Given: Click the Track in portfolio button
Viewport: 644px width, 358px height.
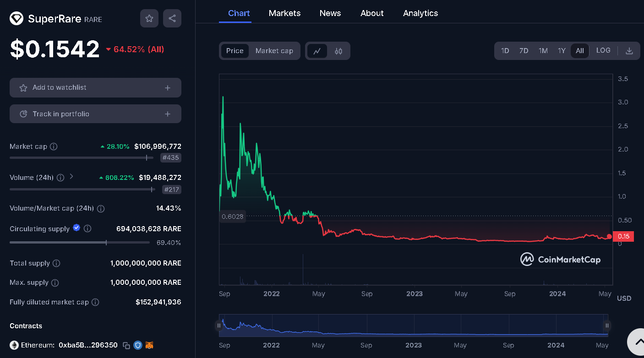Looking at the screenshot, I should click(95, 114).
